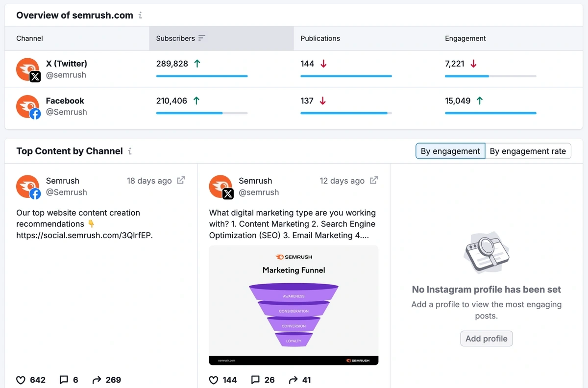This screenshot has height=388, width=588.
Task: Click the magnifier illustration in Instagram placeholder
Action: [x=486, y=253]
